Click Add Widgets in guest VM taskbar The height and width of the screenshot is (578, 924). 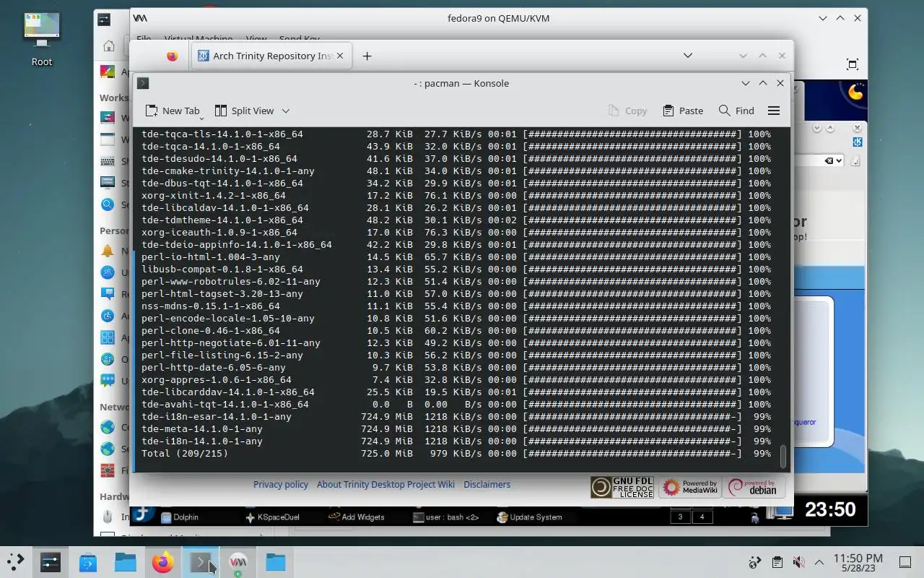(356, 517)
